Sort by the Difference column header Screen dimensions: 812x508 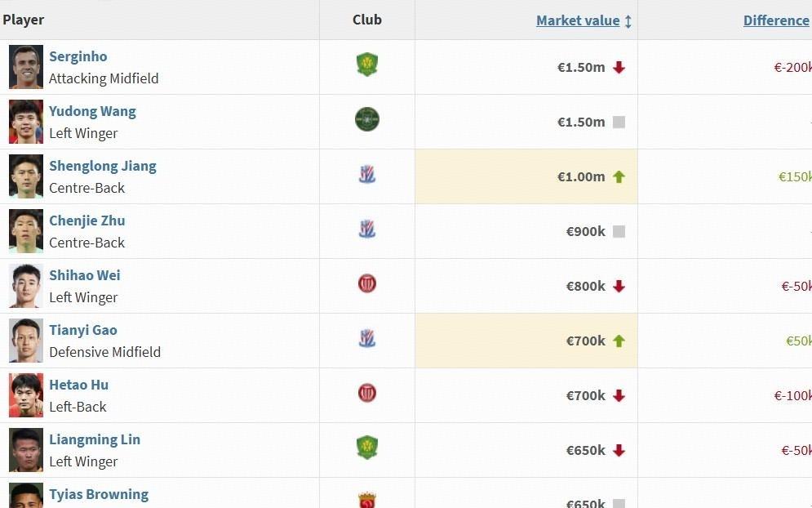pos(775,20)
